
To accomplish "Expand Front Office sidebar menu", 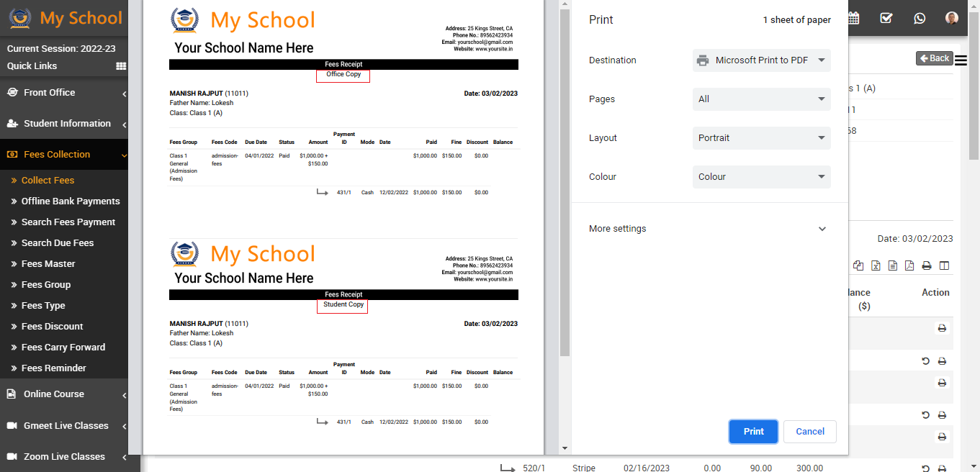I will click(63, 93).
